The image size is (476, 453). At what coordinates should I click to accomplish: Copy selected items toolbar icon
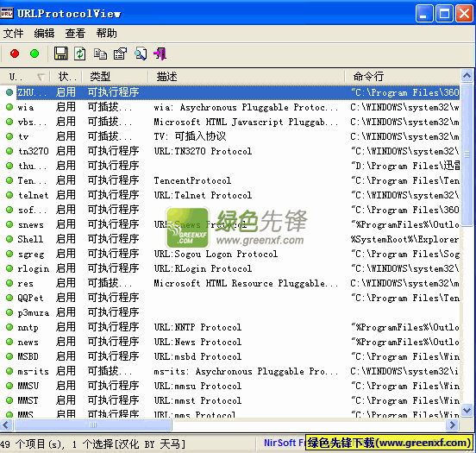pos(100,54)
